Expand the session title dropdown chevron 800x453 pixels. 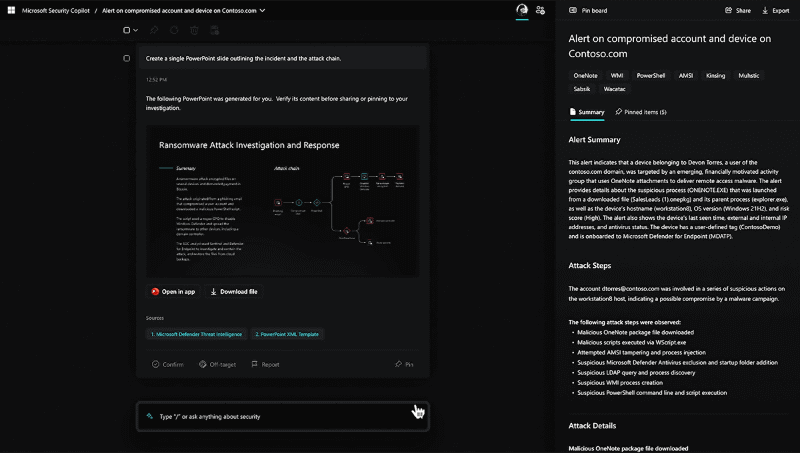pyautogui.click(x=263, y=10)
